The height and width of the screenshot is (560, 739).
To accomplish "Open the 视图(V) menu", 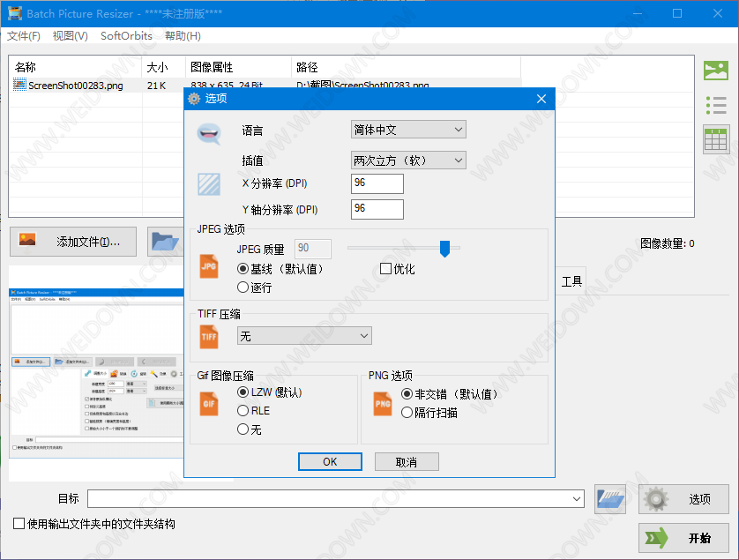I will [x=71, y=36].
